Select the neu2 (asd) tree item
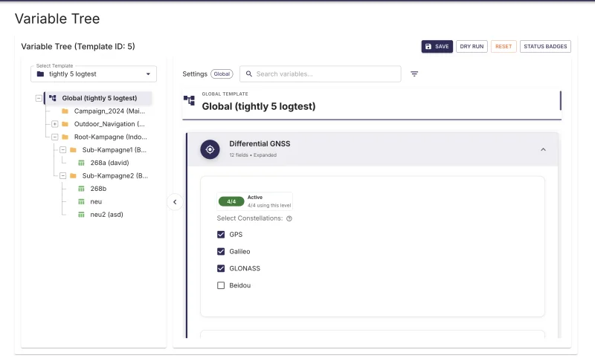Image resolution: width=595 pixels, height=364 pixels. (x=106, y=214)
